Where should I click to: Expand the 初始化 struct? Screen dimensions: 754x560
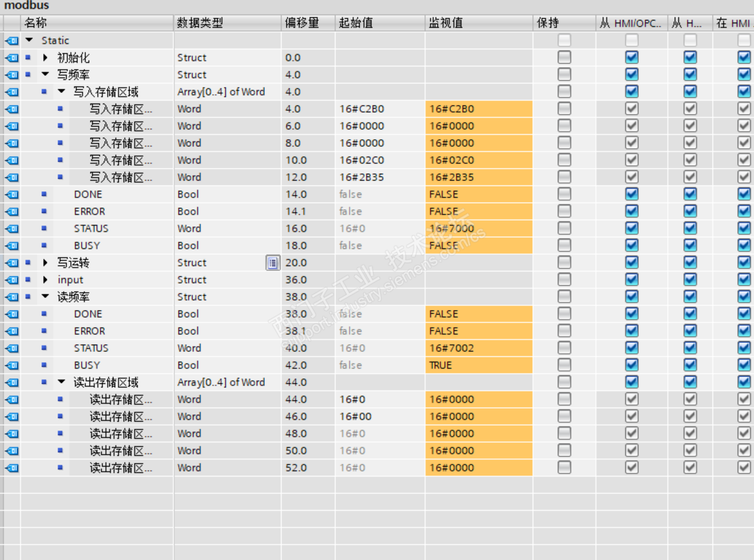click(x=45, y=58)
